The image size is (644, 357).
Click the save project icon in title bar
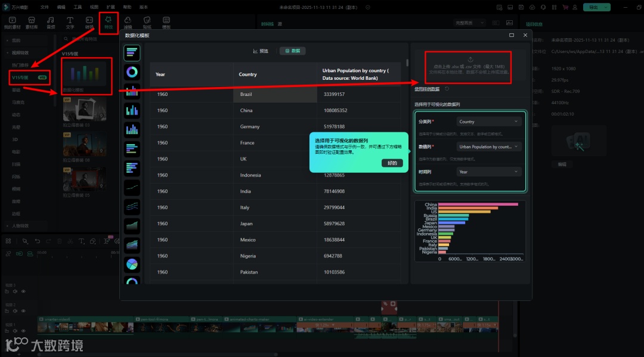click(521, 7)
